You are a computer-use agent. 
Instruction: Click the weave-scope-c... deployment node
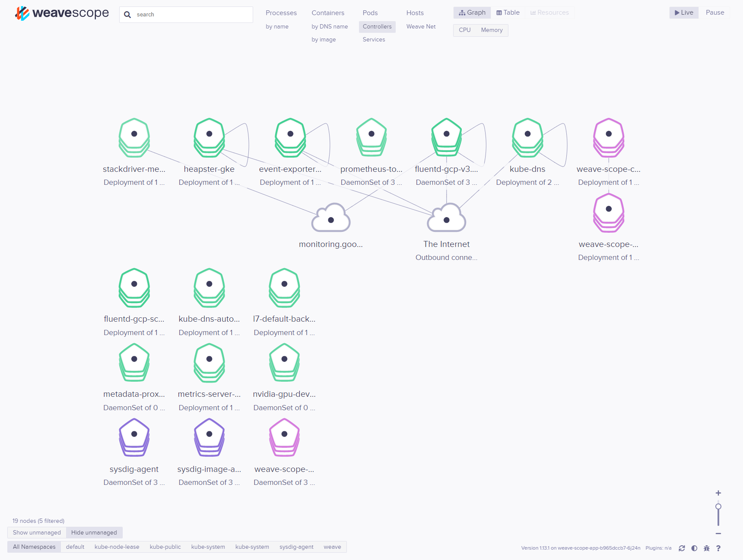click(x=609, y=137)
